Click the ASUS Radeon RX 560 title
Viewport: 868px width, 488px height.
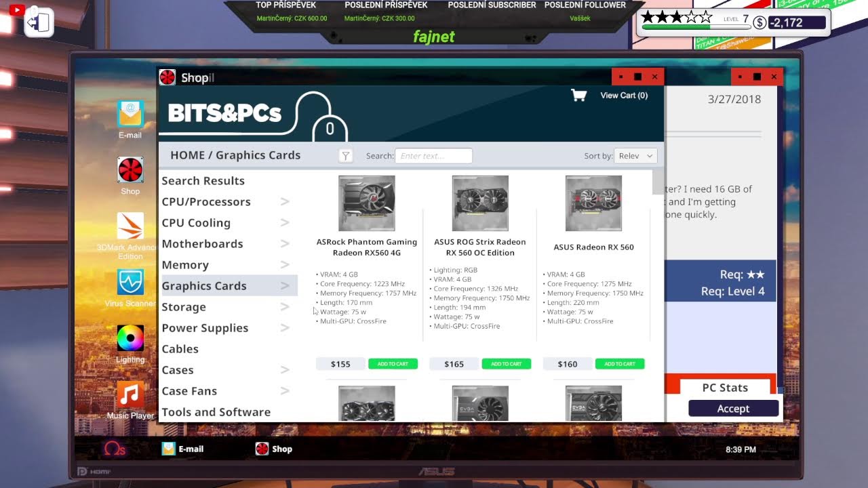click(x=593, y=247)
